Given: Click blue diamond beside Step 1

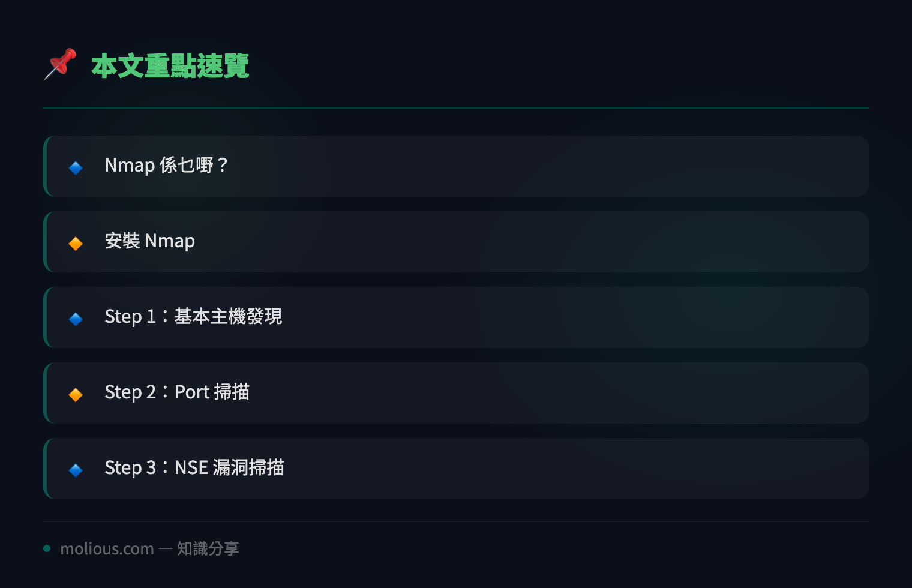Looking at the screenshot, I should click(76, 319).
